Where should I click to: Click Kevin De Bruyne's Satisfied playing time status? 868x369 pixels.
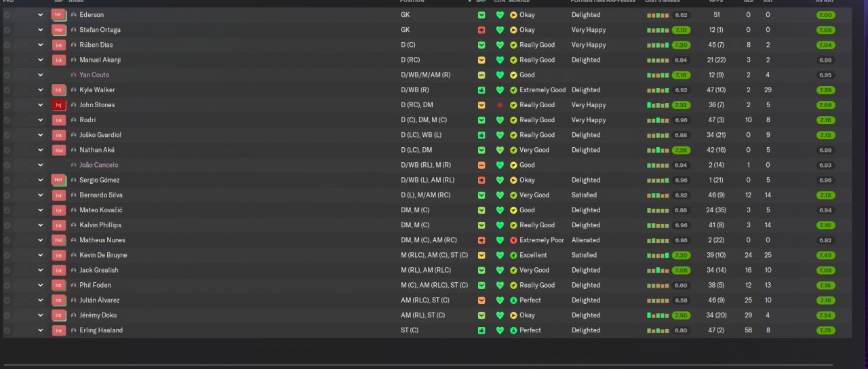tap(585, 255)
